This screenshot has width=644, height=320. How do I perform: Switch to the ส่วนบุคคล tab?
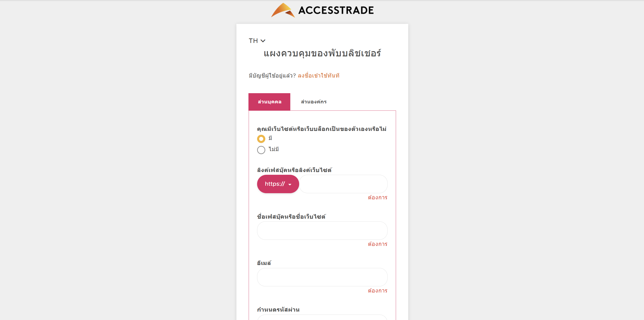click(x=269, y=102)
